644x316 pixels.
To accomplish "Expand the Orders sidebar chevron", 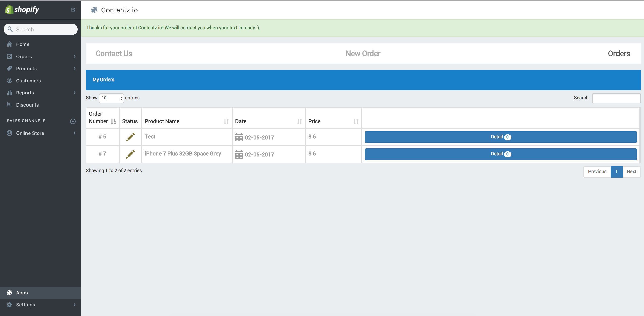I will tap(75, 56).
